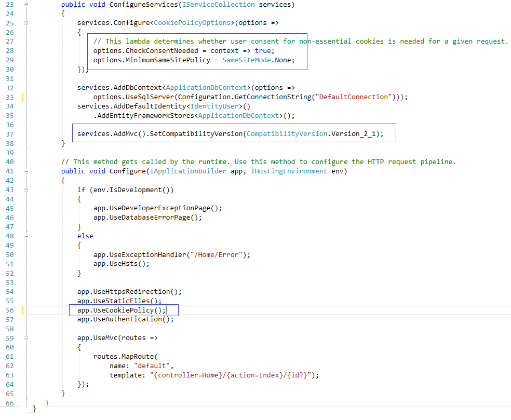Click CompatibilityVersion type in AddMvc line

[x=287, y=134]
